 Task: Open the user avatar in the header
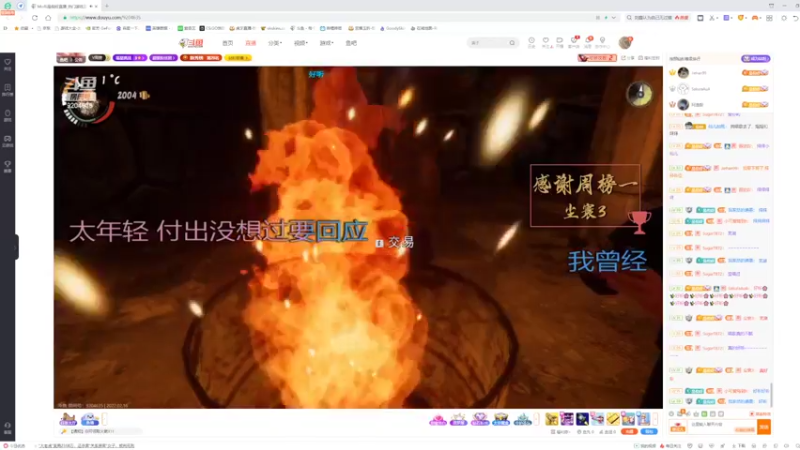coord(625,42)
